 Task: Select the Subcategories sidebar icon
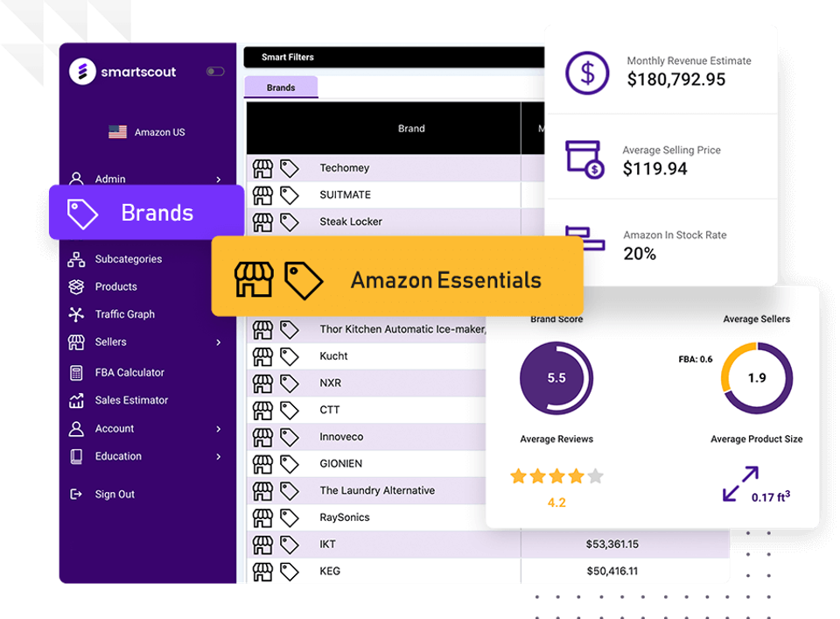tap(77, 259)
